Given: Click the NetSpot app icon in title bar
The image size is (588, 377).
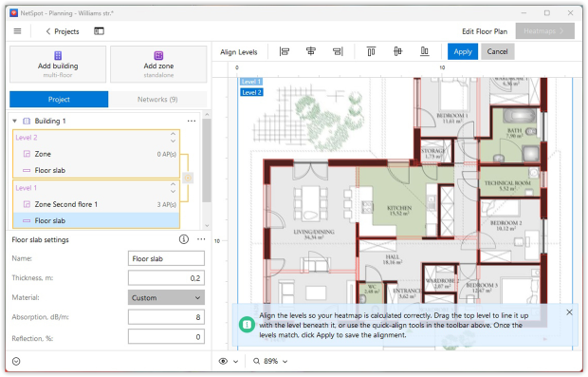Looking at the screenshot, I should point(14,13).
